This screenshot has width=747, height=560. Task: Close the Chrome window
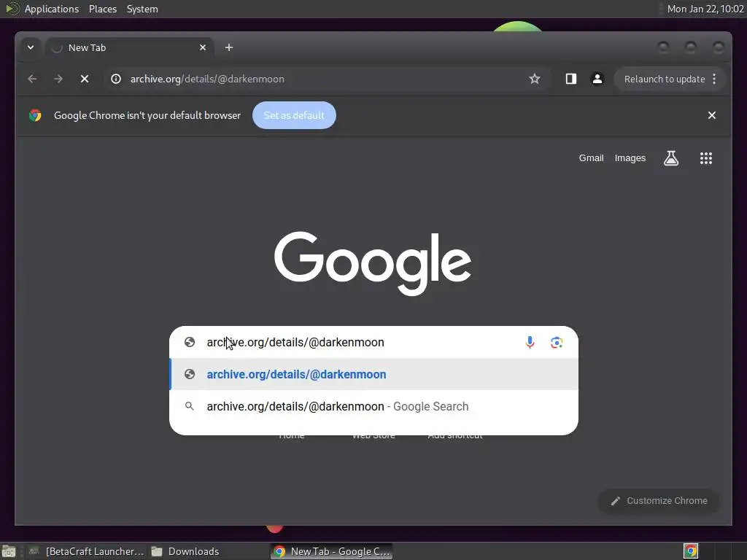(718, 47)
